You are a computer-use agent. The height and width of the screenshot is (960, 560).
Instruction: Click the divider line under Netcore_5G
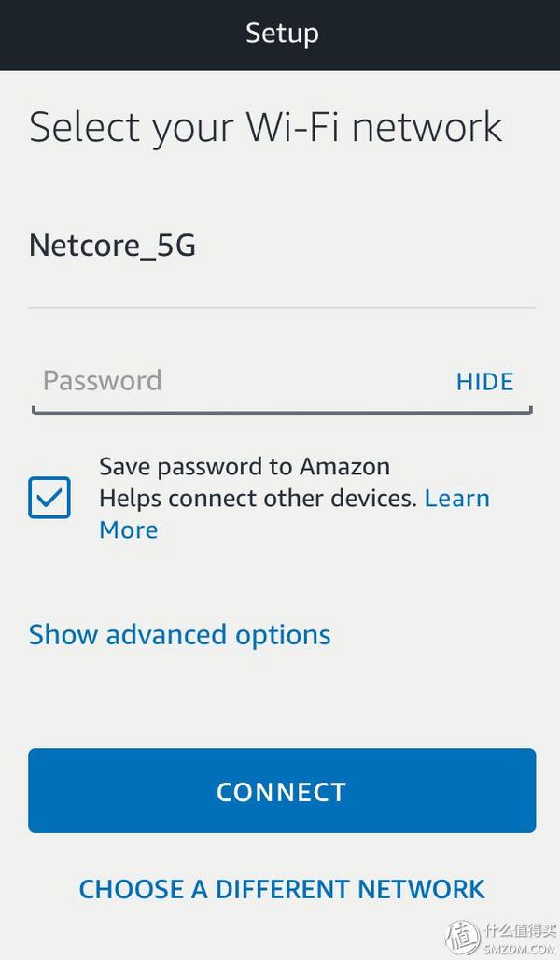(282, 308)
